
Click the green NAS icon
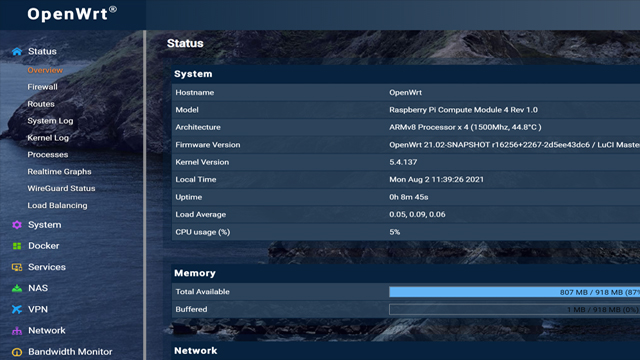[x=17, y=289]
